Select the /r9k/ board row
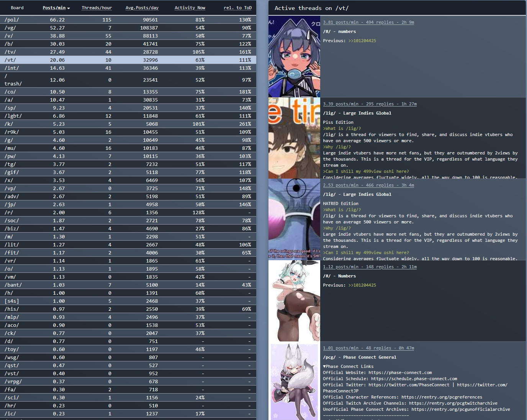 128,132
